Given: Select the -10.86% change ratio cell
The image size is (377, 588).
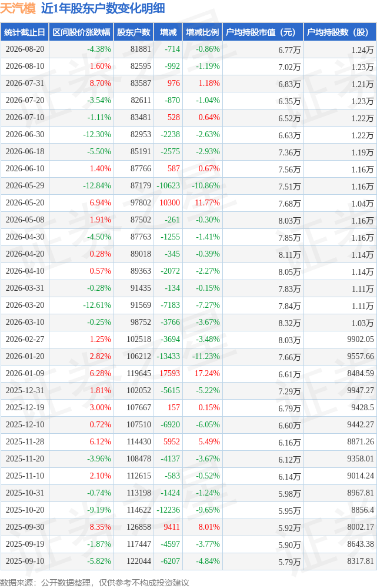Looking at the screenshot, I should tap(206, 185).
